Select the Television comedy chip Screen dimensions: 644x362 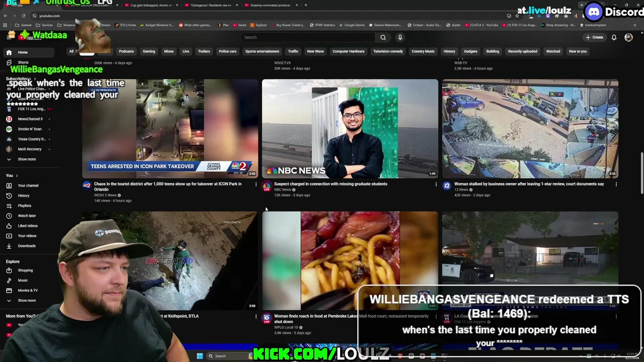pos(388,51)
